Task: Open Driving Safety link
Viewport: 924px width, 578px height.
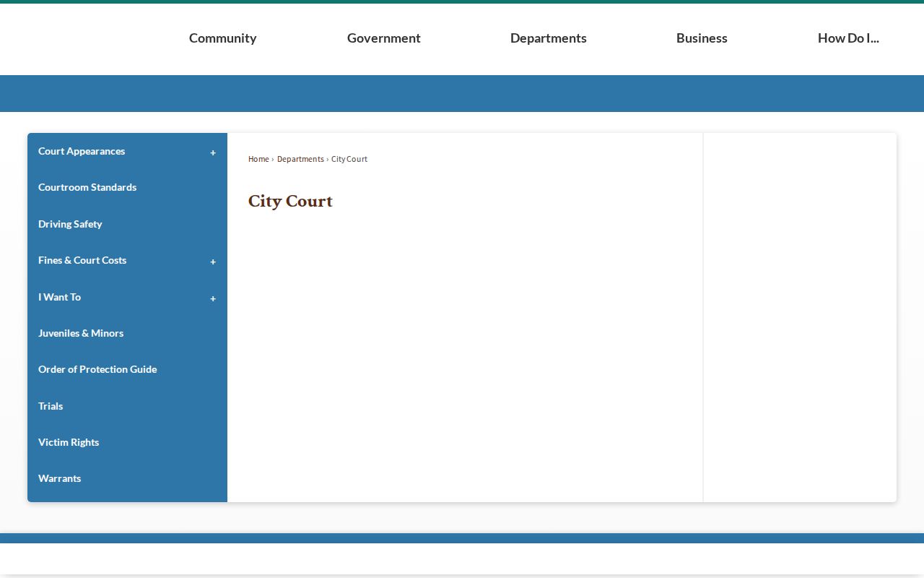Action: point(70,224)
